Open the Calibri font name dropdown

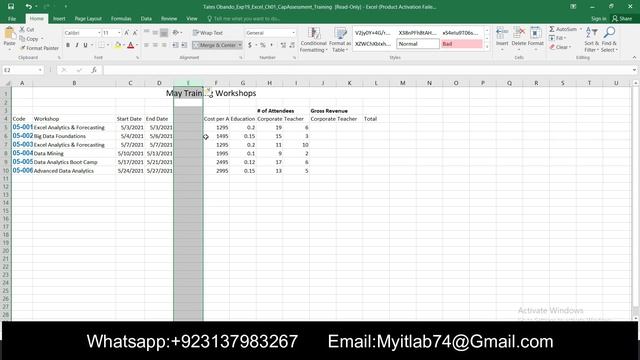coord(99,33)
